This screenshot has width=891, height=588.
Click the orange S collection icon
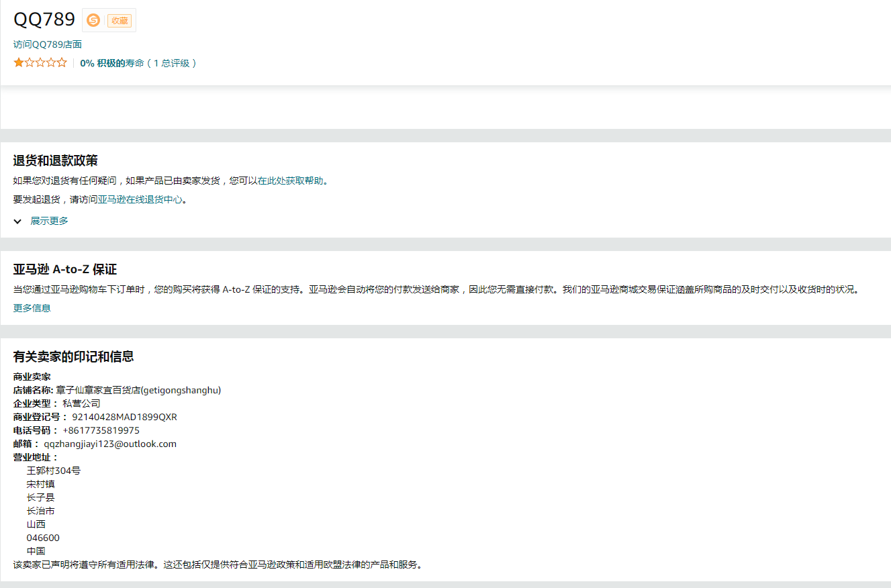[93, 20]
